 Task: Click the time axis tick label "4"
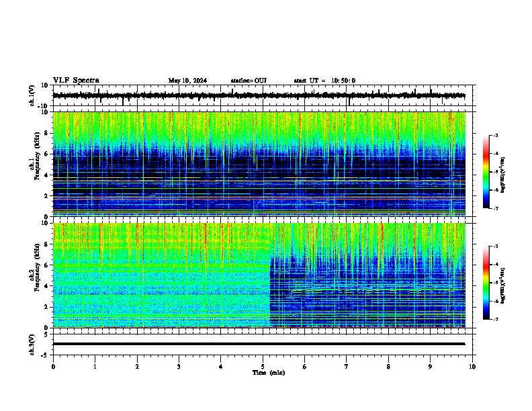coord(221,367)
